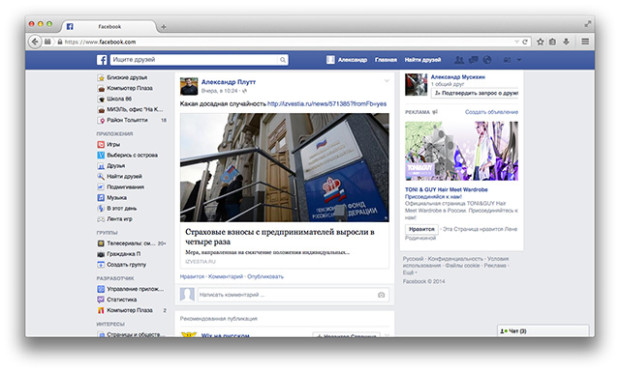
Task: Expand the post options arrow on Александр Плутт's post
Action: [x=387, y=81]
